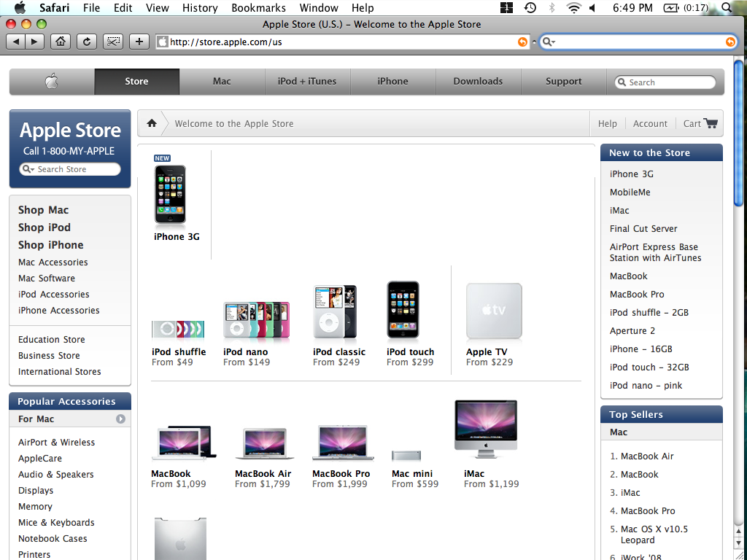Screen dimensions: 747x560
Task: Click the battery status icon
Action: click(x=671, y=7)
